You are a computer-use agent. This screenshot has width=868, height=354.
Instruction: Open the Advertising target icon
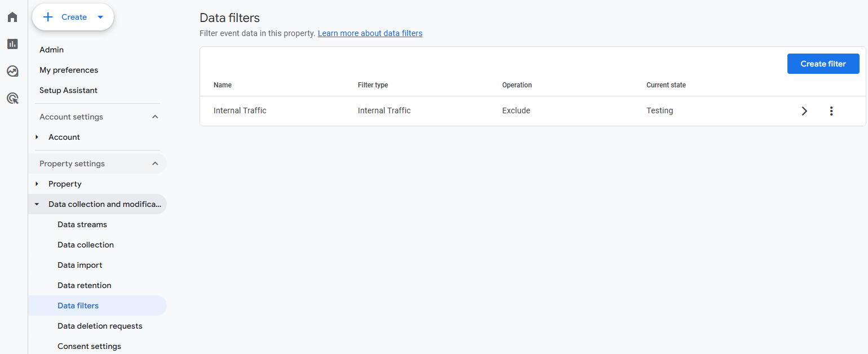pyautogui.click(x=12, y=99)
